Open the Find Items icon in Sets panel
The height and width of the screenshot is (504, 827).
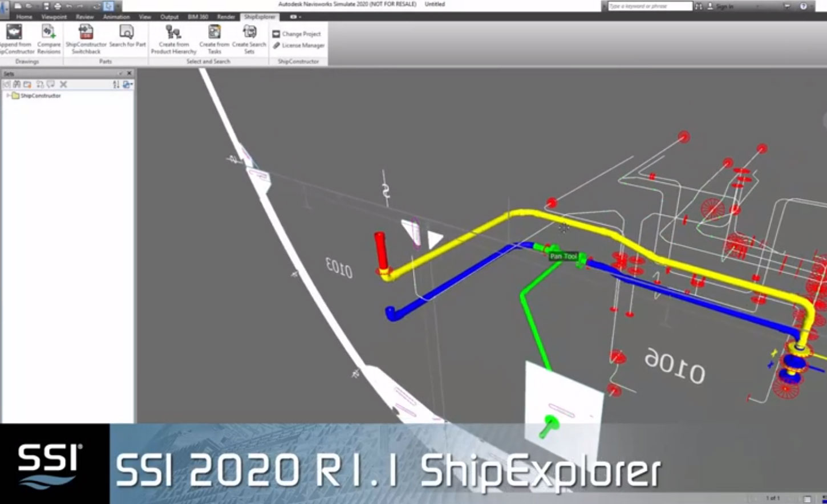point(17,84)
